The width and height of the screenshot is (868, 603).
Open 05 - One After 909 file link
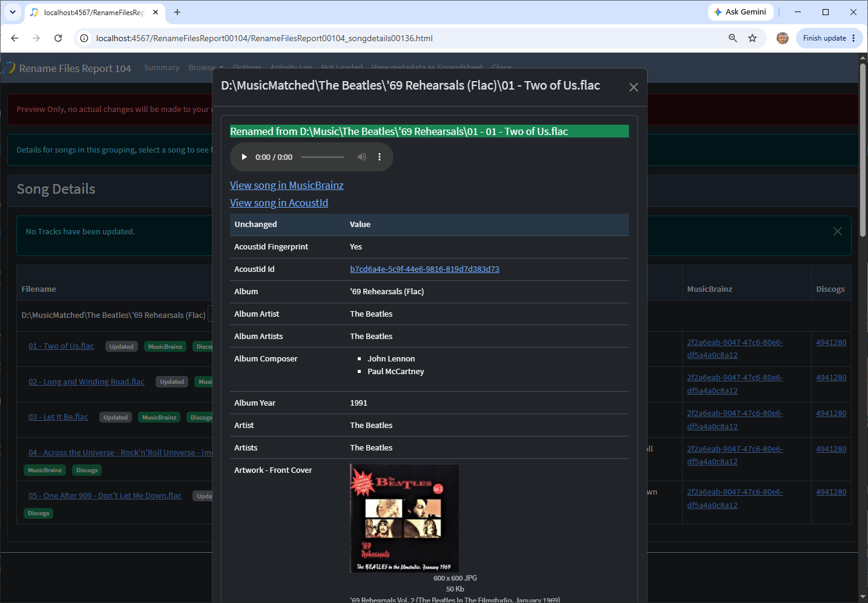click(105, 496)
